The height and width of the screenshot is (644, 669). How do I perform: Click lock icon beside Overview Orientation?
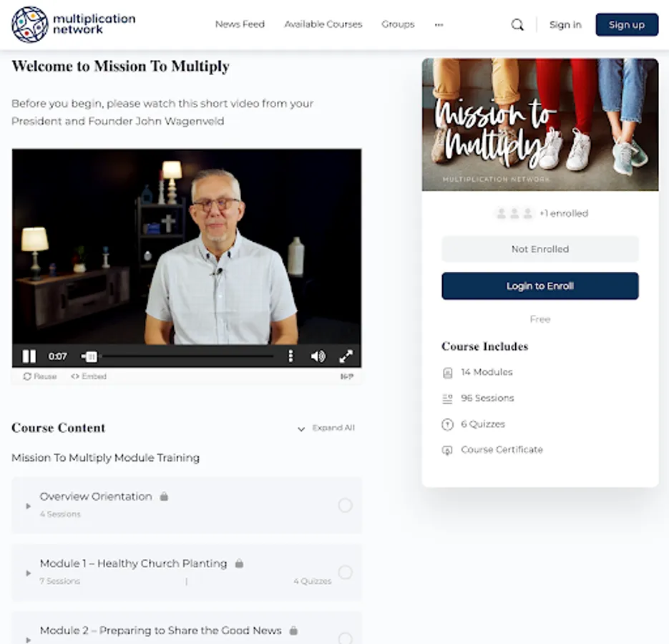164,497
